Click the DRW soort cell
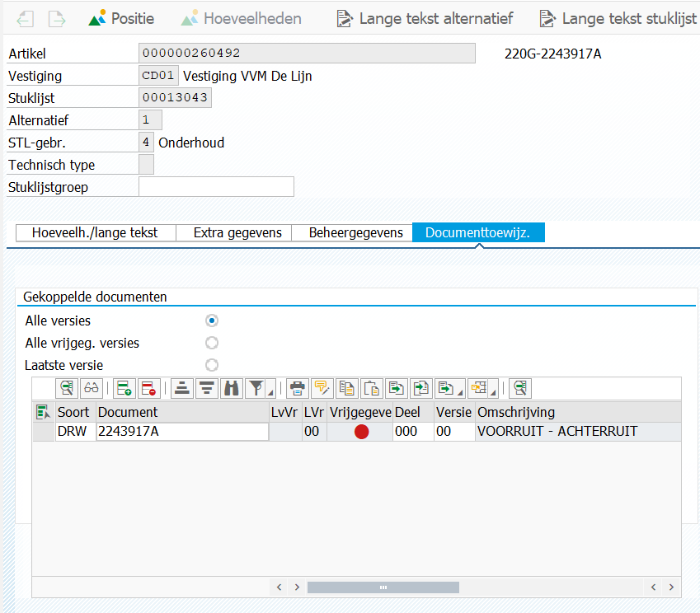 pos(76,432)
